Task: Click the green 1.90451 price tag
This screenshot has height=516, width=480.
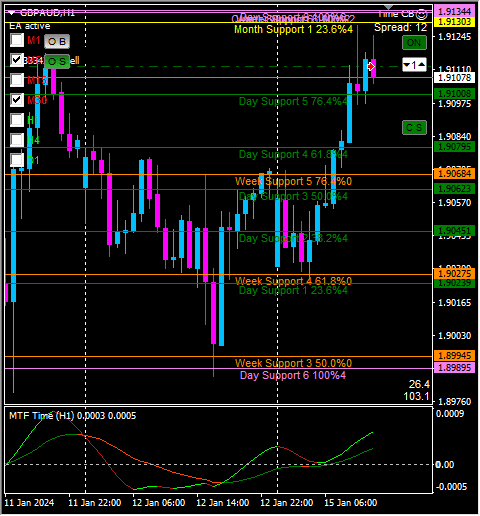Action: 454,231
